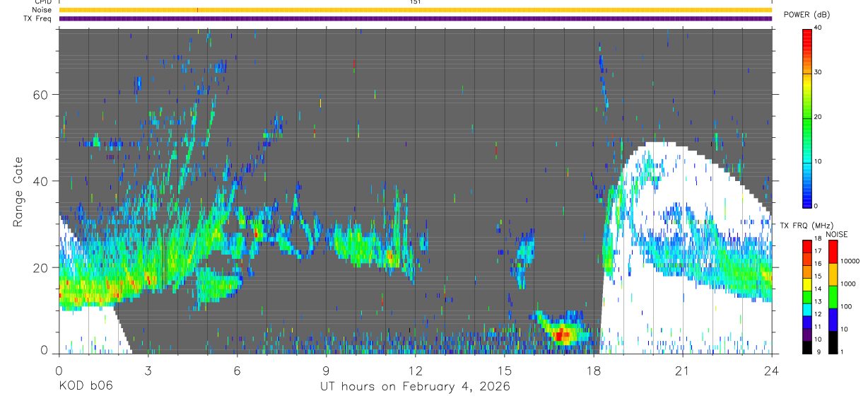Click the '30' label on POWER scale

pyautogui.click(x=819, y=72)
